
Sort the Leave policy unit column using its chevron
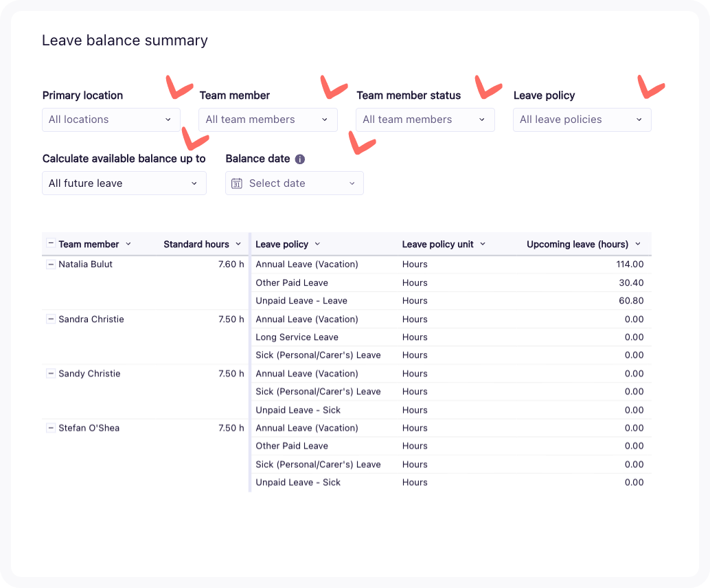[483, 244]
